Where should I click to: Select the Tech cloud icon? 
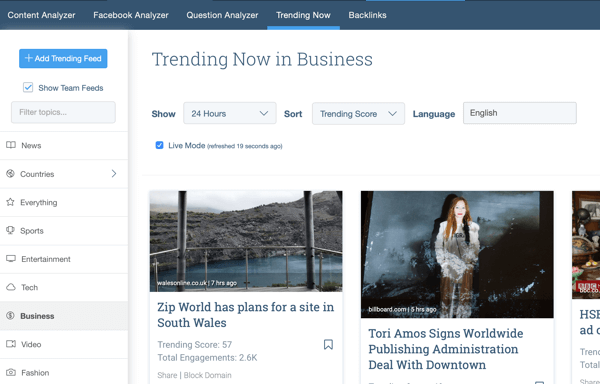[11, 287]
